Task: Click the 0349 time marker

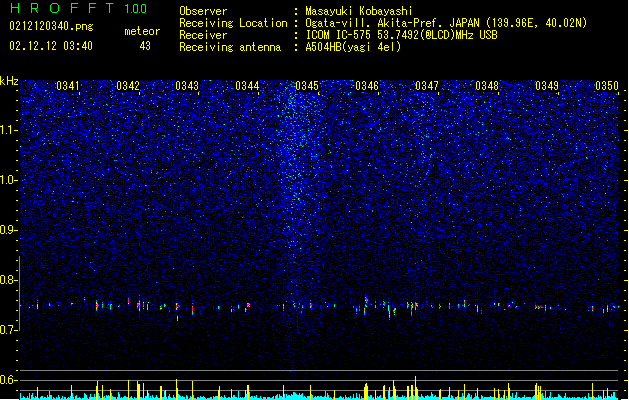Action: coord(547,86)
